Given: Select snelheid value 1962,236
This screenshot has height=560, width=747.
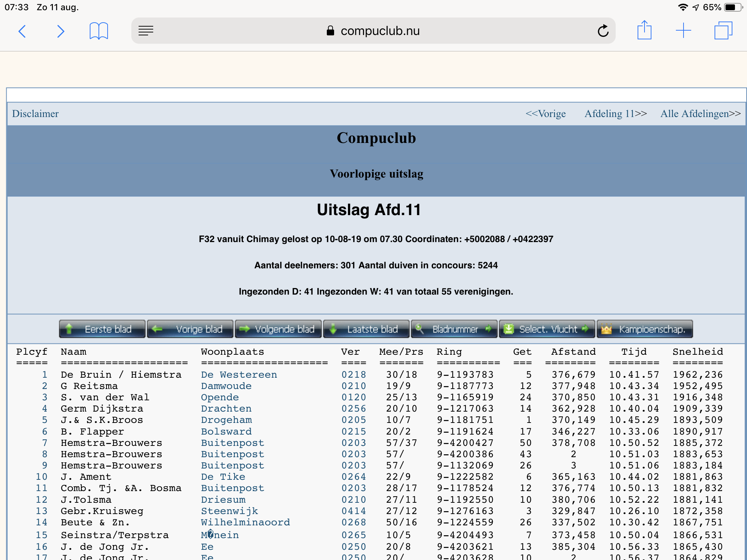Looking at the screenshot, I should click(x=698, y=375).
